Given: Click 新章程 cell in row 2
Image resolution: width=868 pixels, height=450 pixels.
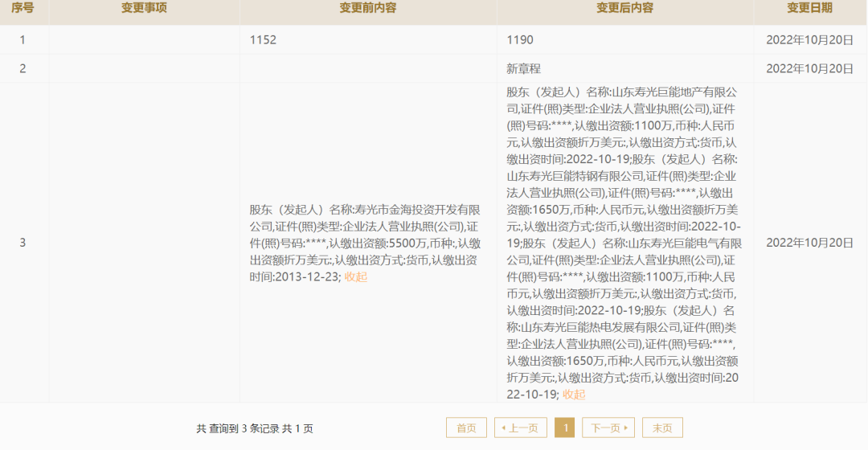Looking at the screenshot, I should coord(523,68).
